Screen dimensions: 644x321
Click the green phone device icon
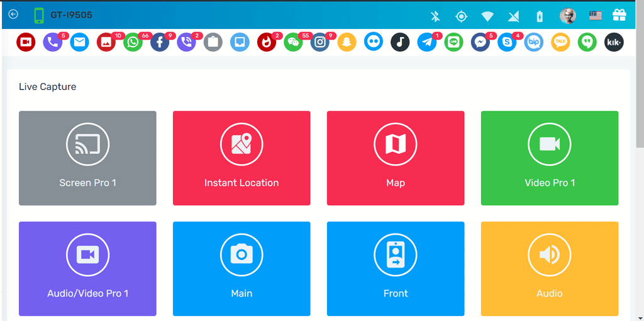pyautogui.click(x=39, y=15)
